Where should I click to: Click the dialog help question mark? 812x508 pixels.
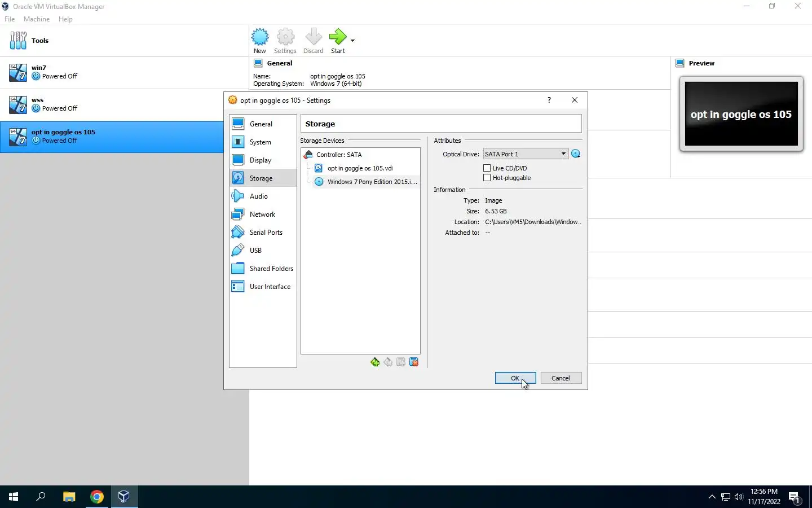point(549,100)
